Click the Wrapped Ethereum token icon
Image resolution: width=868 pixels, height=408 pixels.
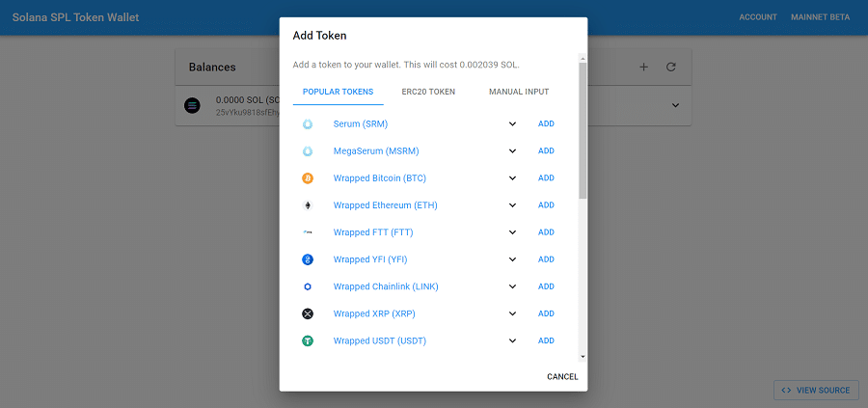coord(308,205)
